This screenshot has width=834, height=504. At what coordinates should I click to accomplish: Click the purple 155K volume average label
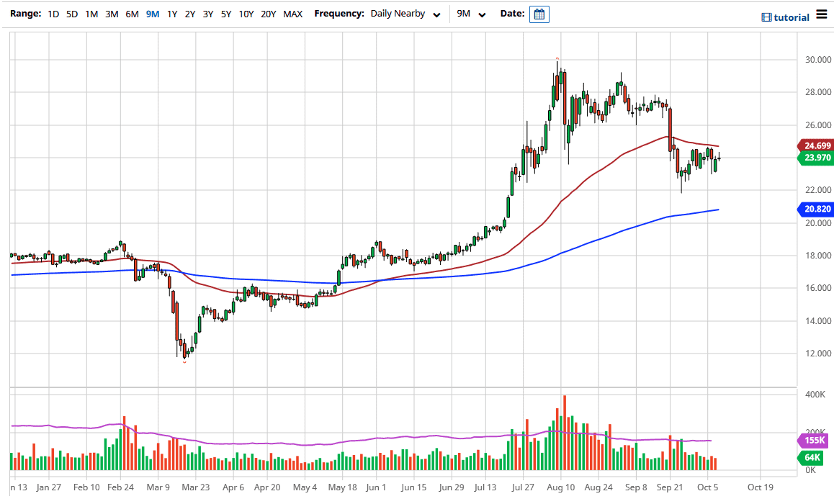click(x=812, y=441)
